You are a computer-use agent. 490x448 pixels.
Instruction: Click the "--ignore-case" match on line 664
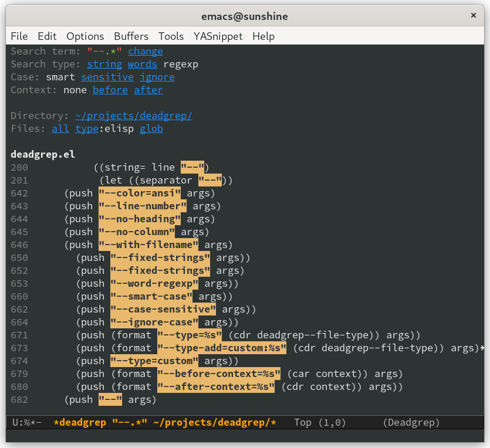point(154,322)
